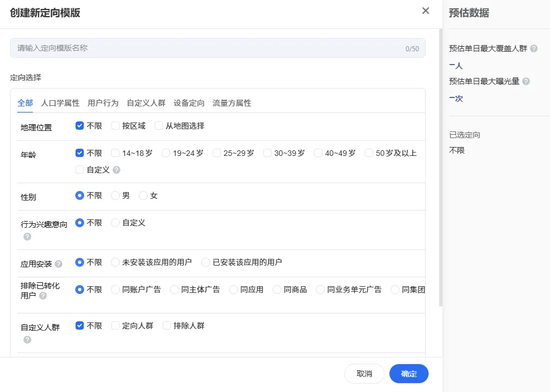This screenshot has height=392, width=550.
Task: Select the 定向人群 checkbox
Action: pos(116,325)
